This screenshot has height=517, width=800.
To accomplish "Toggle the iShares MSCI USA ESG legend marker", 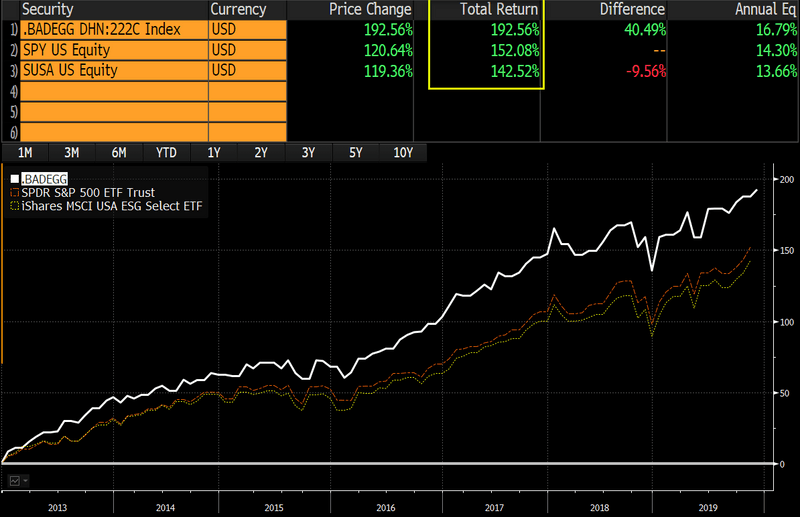I will [x=13, y=205].
